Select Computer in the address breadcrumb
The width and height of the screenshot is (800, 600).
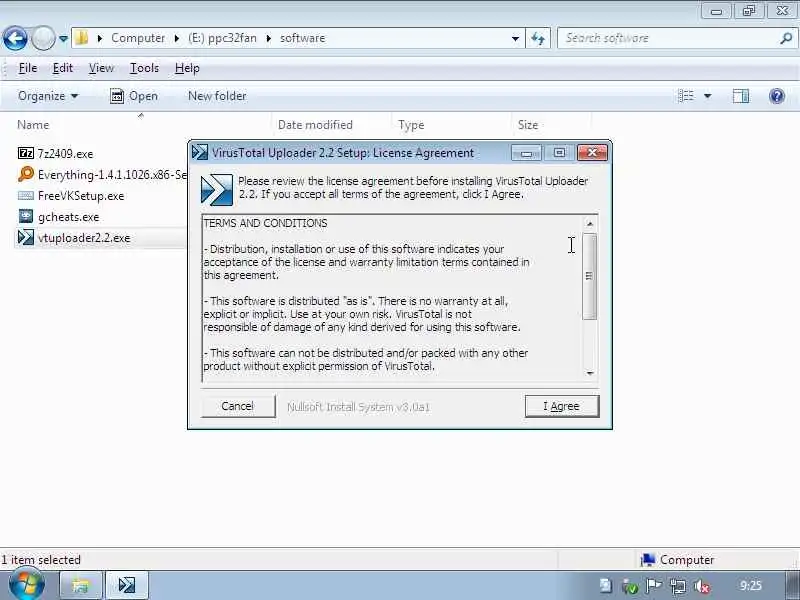pos(138,38)
